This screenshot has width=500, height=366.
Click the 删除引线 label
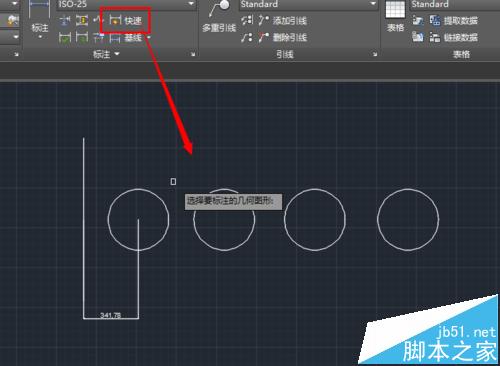coord(290,37)
